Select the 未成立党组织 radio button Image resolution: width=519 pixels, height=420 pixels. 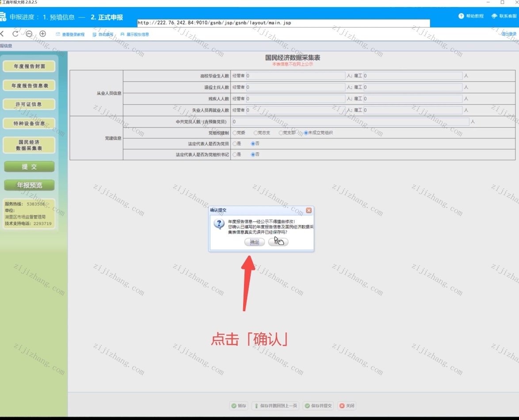tap(306, 133)
